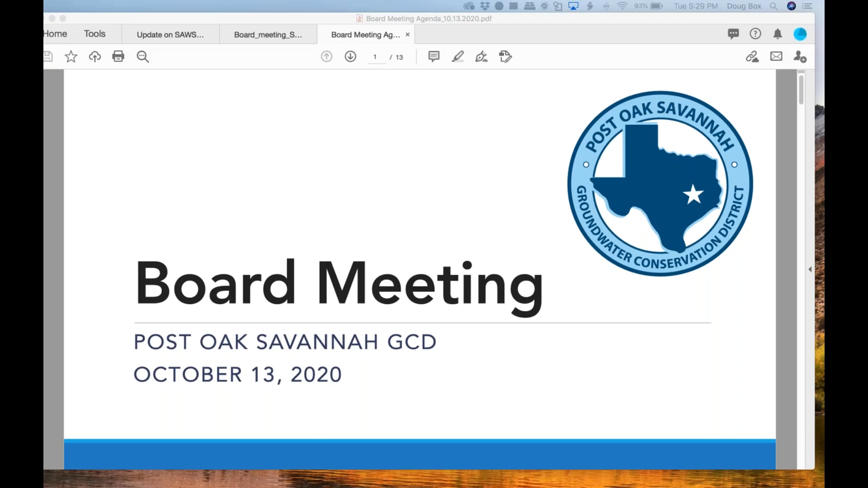Screen dimensions: 868x488
Task: Select the Highlight text tool
Action: (458, 56)
